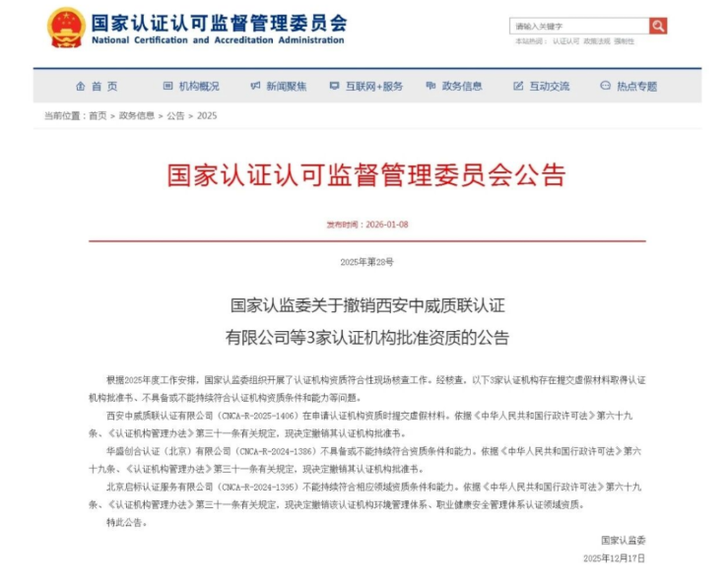
Task: Open the 热点专题 navigation item
Action: click(x=636, y=87)
